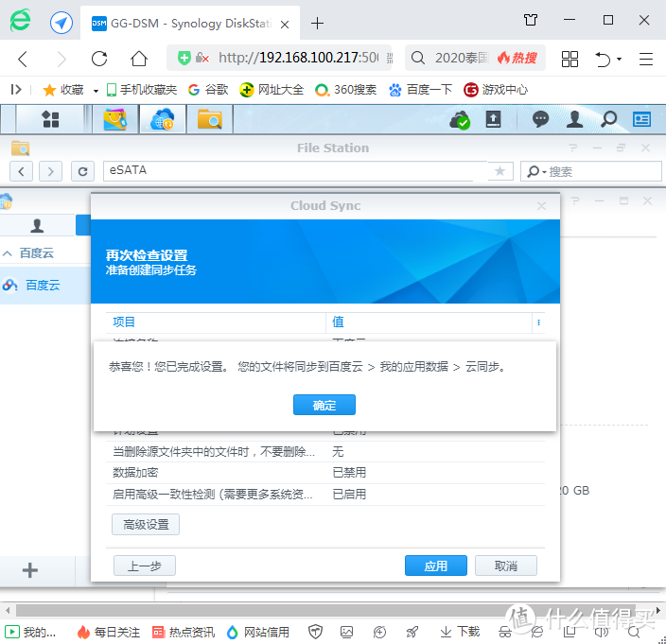Click the 值 column header
666x644 pixels.
pos(429,322)
